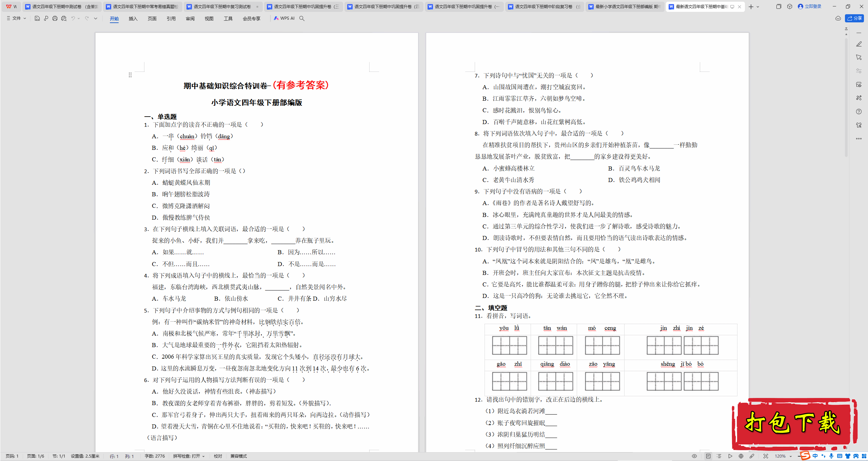This screenshot has height=461, width=868.
Task: Switch to outline view in the status bar
Action: (719, 456)
